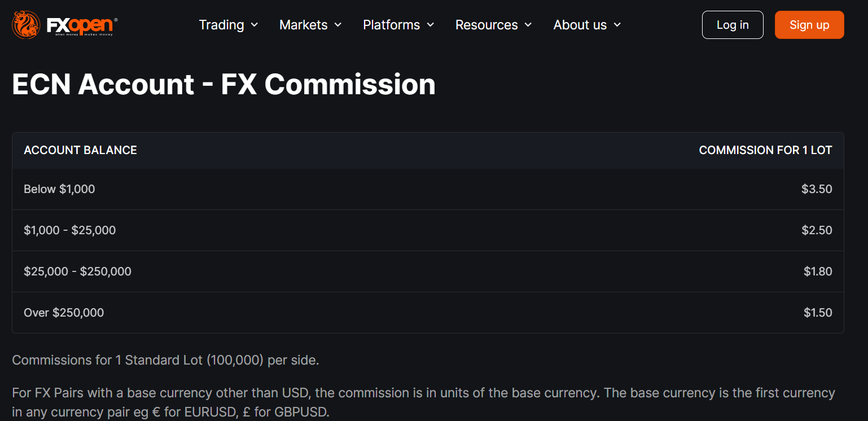Select Platforms in the navigation bar
868x421 pixels.
pyautogui.click(x=391, y=25)
